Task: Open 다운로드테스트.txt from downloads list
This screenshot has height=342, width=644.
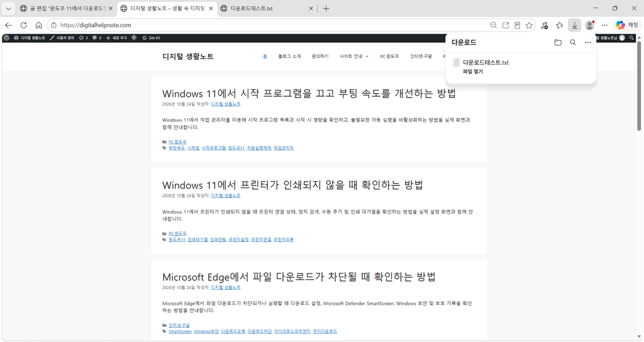Action: (x=486, y=62)
